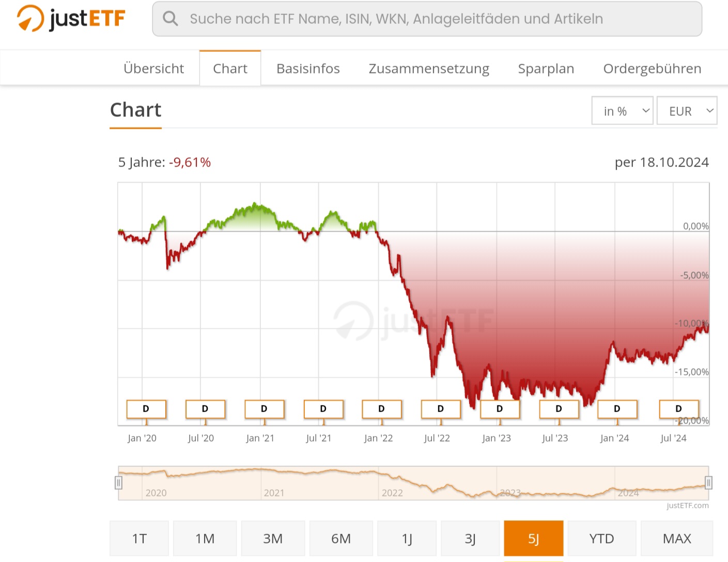The image size is (728, 562).
Task: Click the justETF logo icon
Action: coord(30,19)
